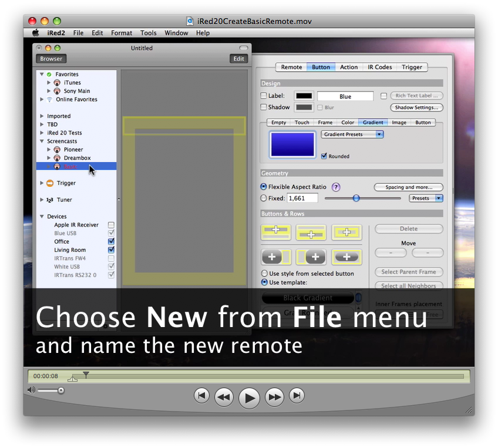
Task: Click the aspect ratio slider knob
Action: (x=356, y=198)
